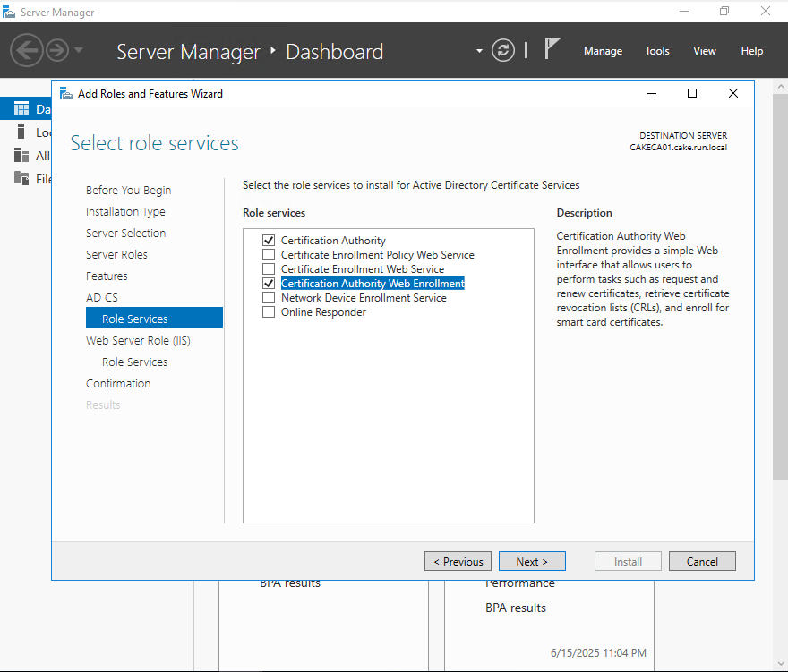
Task: Select the All Servers icon in the sidebar
Action: pyautogui.click(x=21, y=155)
